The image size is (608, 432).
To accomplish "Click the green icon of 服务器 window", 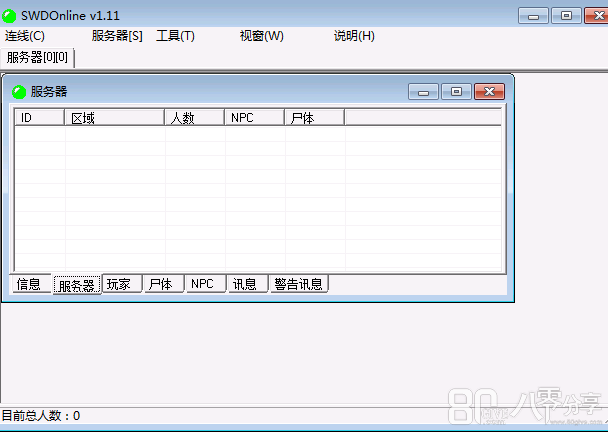I will click(19, 92).
